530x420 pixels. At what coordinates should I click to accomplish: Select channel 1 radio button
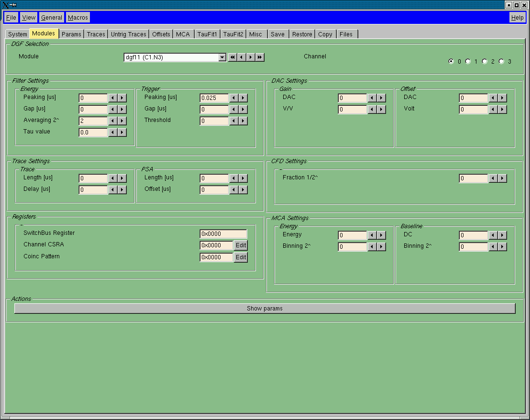[468, 61]
